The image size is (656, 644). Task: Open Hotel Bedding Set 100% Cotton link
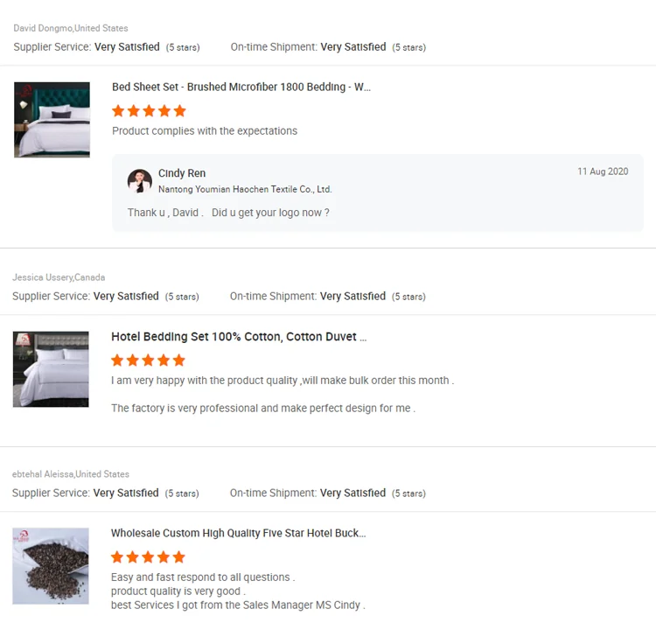239,337
